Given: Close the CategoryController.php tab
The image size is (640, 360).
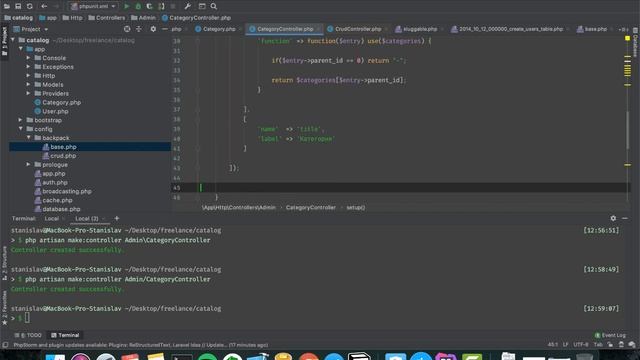Looking at the screenshot, I should pos(318,29).
